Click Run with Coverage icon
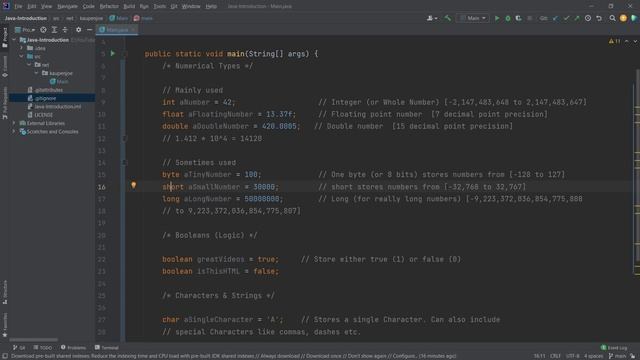 click(518, 18)
